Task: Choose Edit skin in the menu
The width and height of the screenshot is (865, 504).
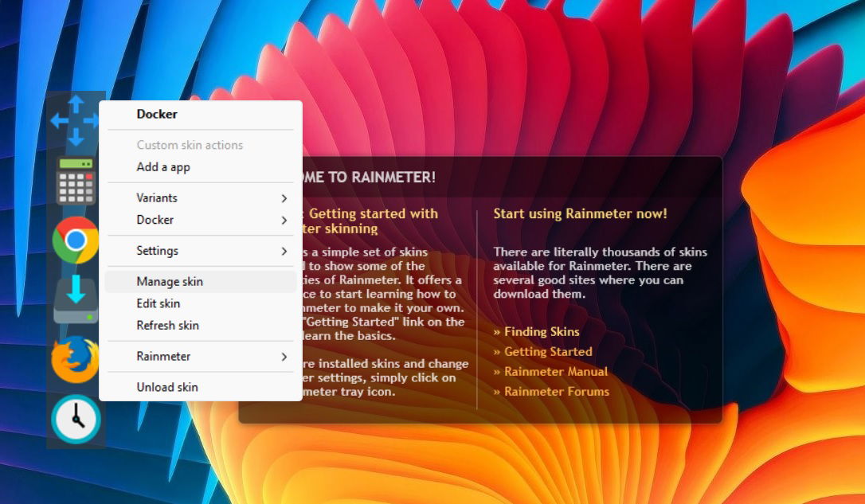Action: [x=159, y=303]
